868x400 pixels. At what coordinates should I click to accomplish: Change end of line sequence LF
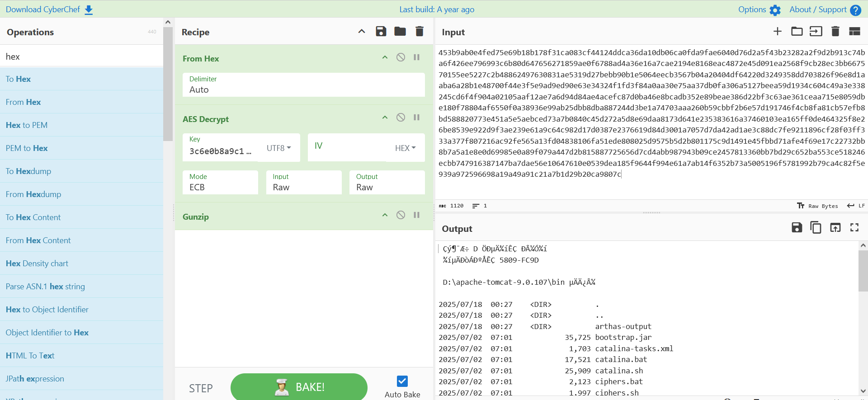[x=856, y=206]
